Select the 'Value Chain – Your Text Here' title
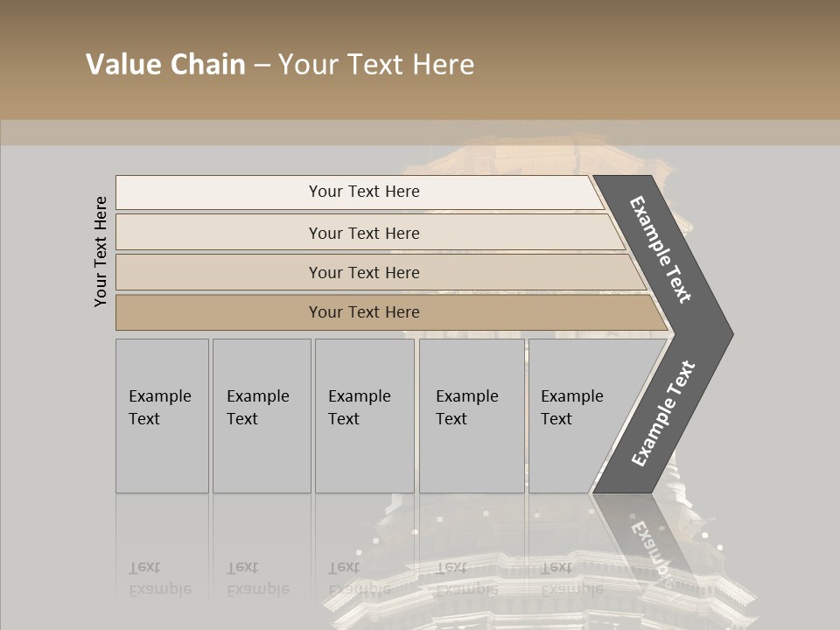 [x=280, y=64]
